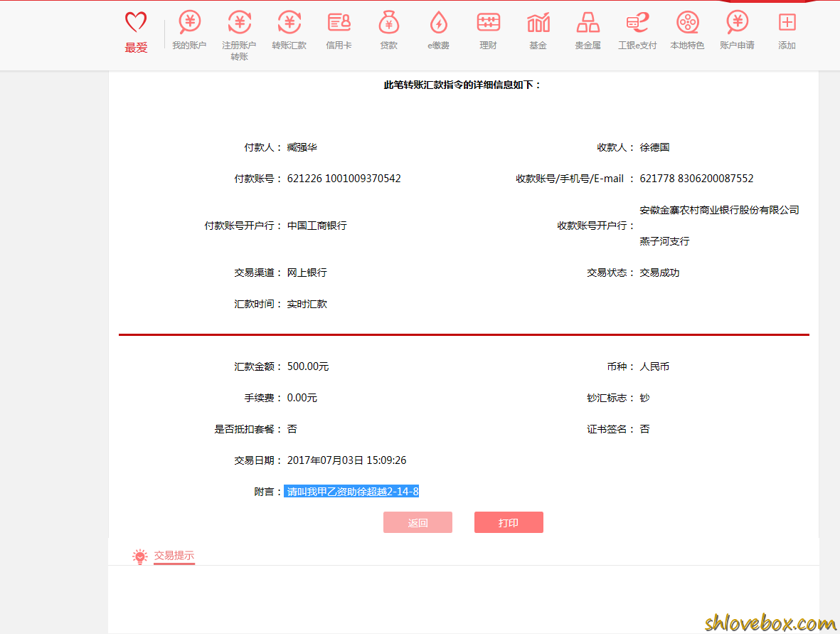Click the 是否抵扣套餐 value 否
840x634 pixels.
point(292,429)
